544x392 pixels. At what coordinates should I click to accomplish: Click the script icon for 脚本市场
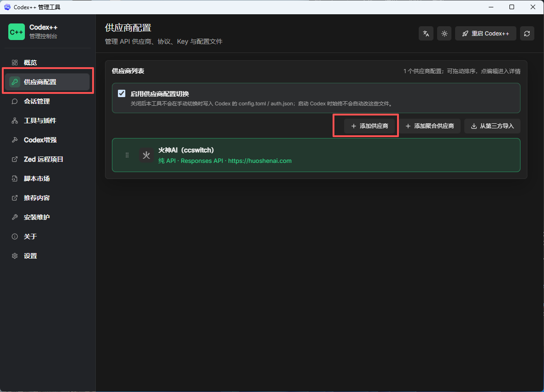(15, 179)
